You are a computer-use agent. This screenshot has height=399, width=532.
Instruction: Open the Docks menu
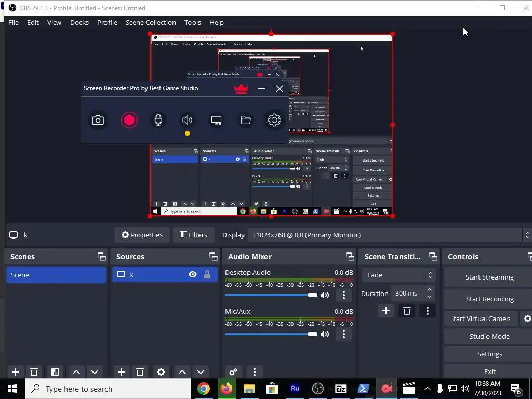[x=79, y=22]
